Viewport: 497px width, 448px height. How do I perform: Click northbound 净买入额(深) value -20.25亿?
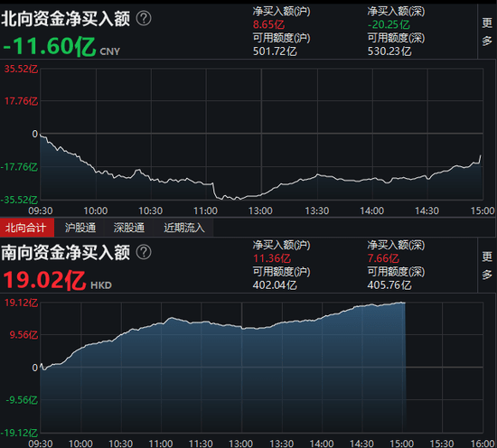[389, 24]
